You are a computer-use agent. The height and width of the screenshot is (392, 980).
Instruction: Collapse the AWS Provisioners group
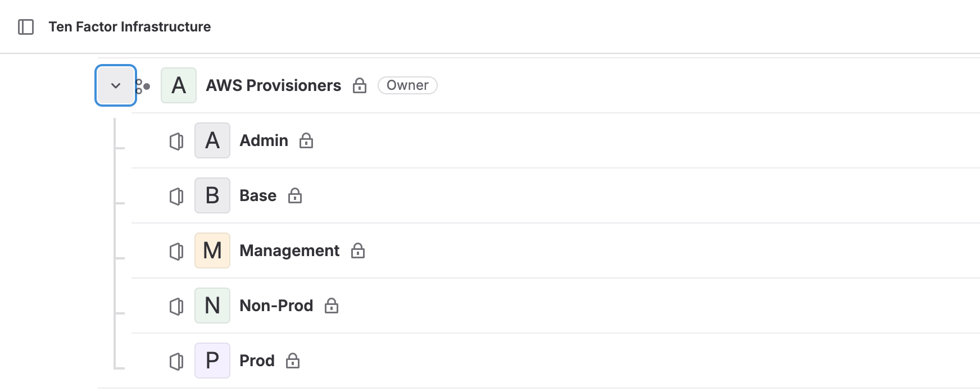tap(116, 85)
